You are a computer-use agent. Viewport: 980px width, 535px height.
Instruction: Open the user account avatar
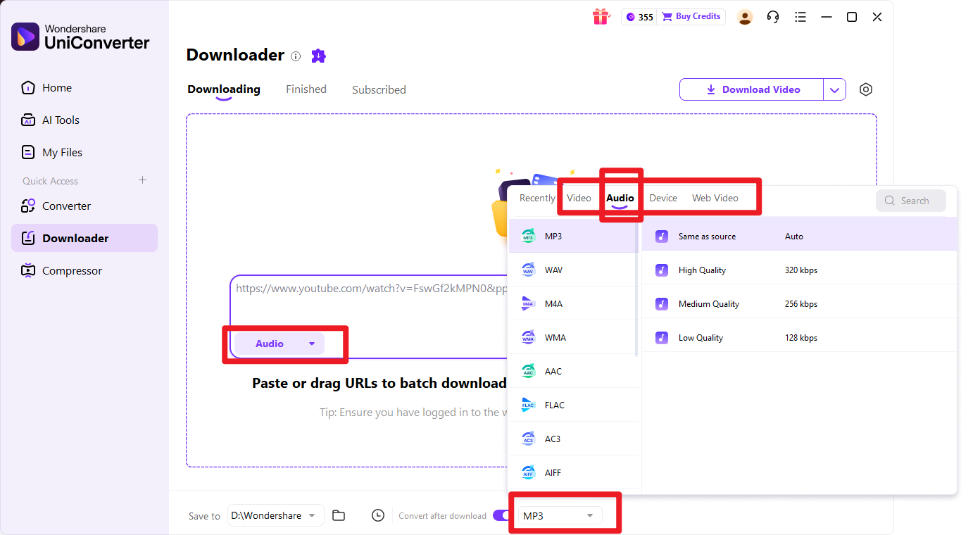[x=745, y=17]
